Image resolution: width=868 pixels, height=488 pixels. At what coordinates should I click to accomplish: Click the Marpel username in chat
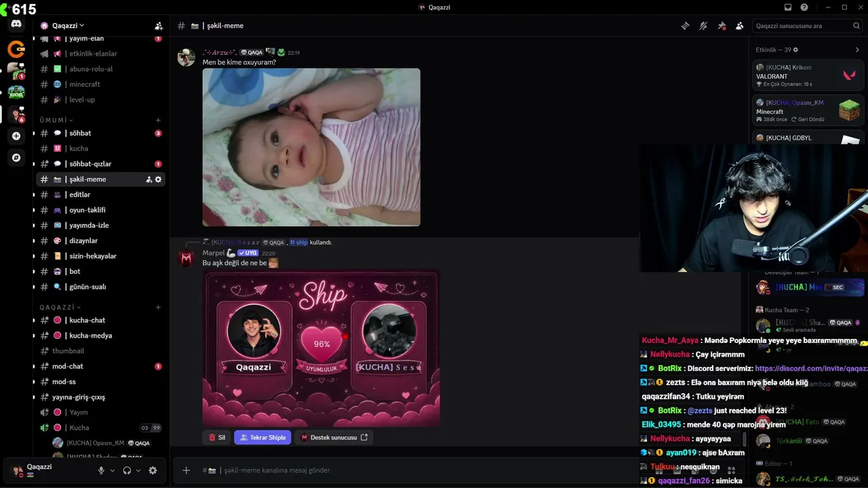(x=214, y=253)
